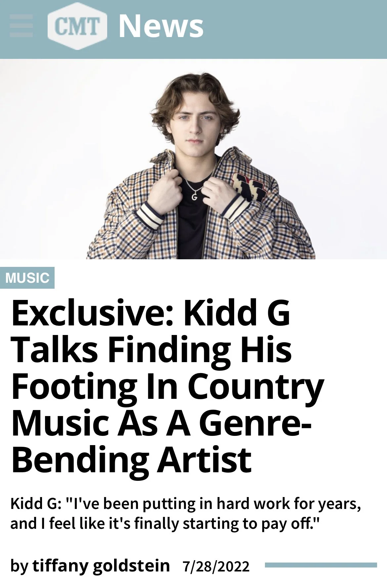Open the News section header link
The image size is (387, 588).
[x=161, y=26]
